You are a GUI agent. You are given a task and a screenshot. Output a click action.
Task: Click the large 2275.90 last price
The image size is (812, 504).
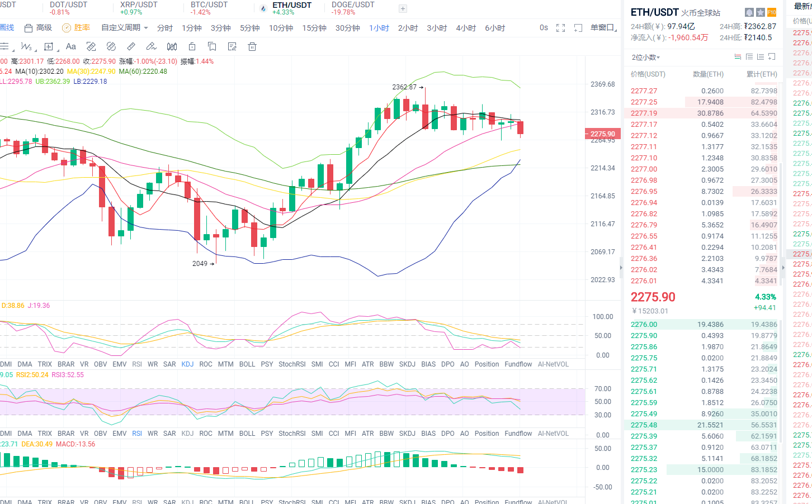653,297
